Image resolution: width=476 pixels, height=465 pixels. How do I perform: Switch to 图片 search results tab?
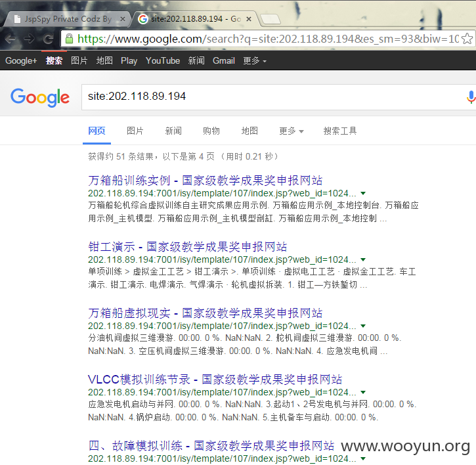135,131
